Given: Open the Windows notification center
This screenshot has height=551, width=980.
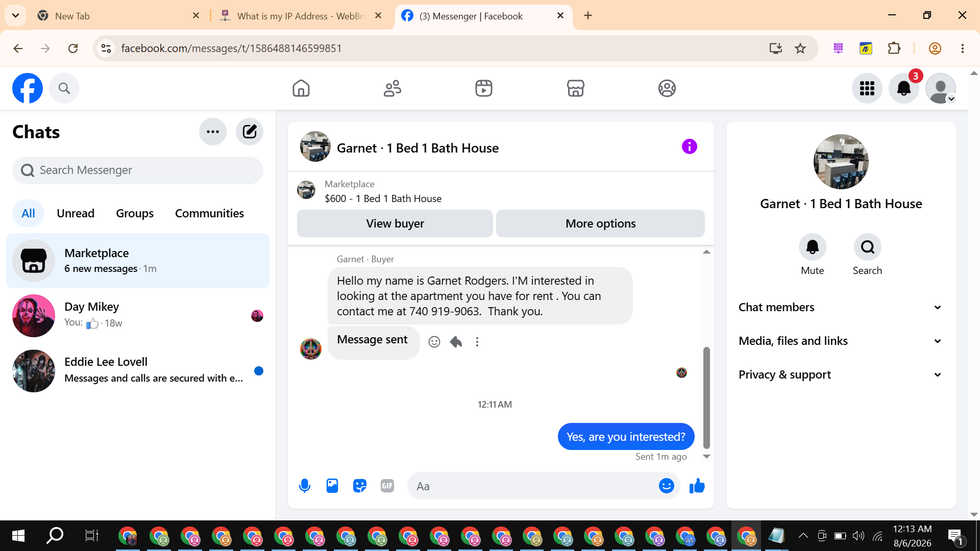Looking at the screenshot, I should (955, 536).
